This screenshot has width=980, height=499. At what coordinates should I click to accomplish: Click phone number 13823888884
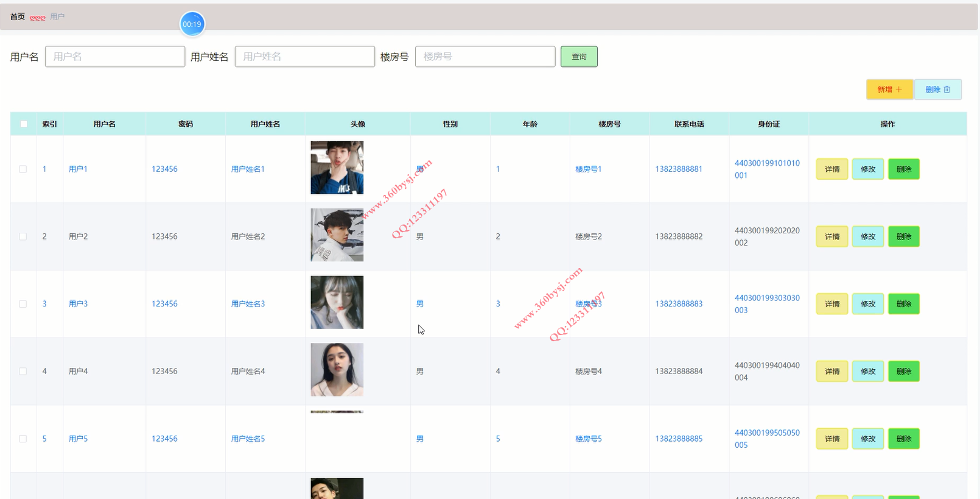[x=679, y=371]
